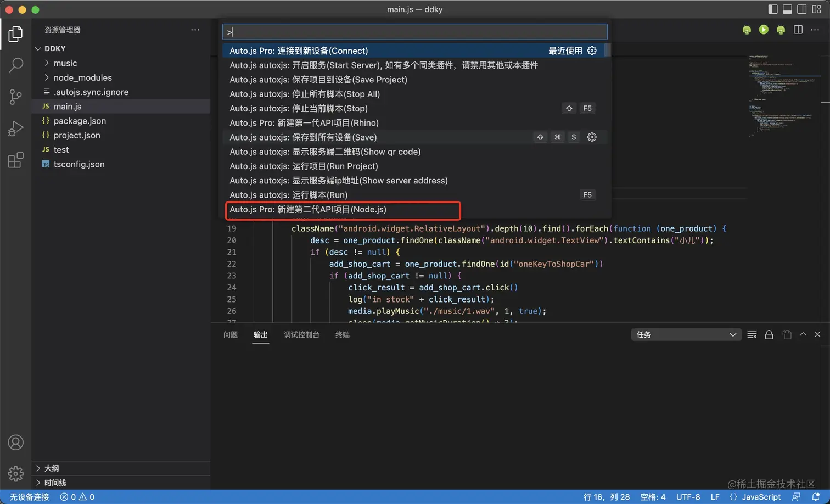Click the feedback icon in status bar
830x504 pixels.
[796, 497]
